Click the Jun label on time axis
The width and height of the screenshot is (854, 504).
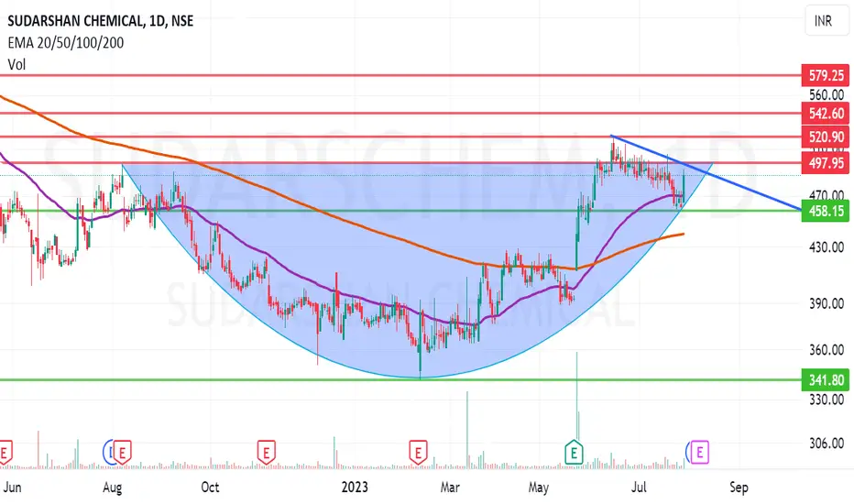(12, 487)
